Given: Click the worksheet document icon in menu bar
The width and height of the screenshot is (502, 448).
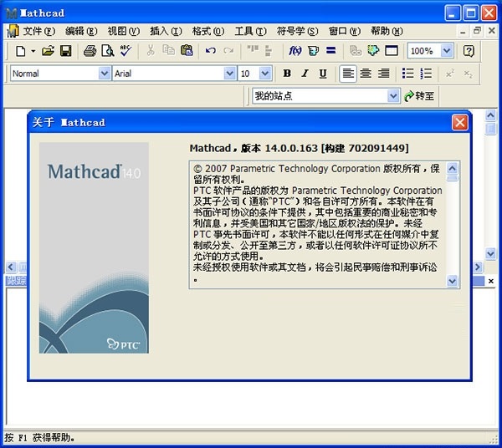Looking at the screenshot, I should pyautogui.click(x=13, y=31).
